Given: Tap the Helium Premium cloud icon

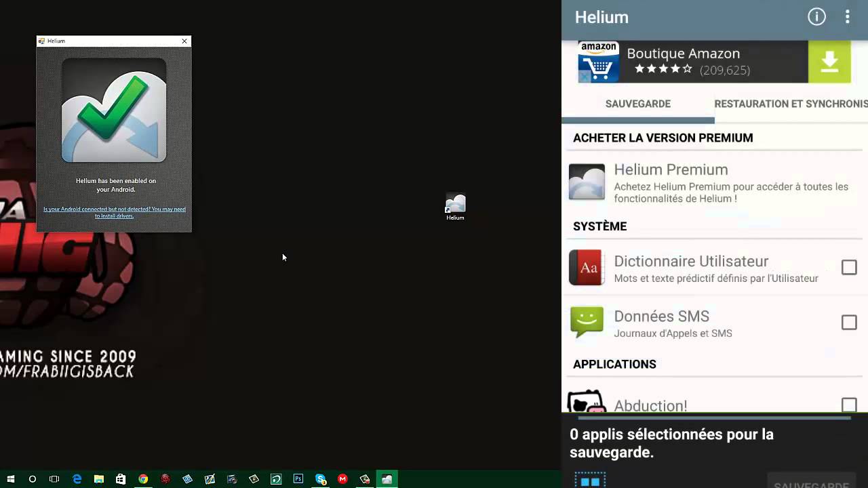Looking at the screenshot, I should coord(587,182).
